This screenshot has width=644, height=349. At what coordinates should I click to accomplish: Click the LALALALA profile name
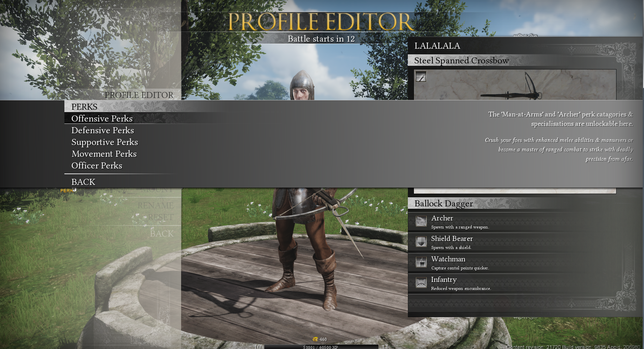click(x=437, y=46)
